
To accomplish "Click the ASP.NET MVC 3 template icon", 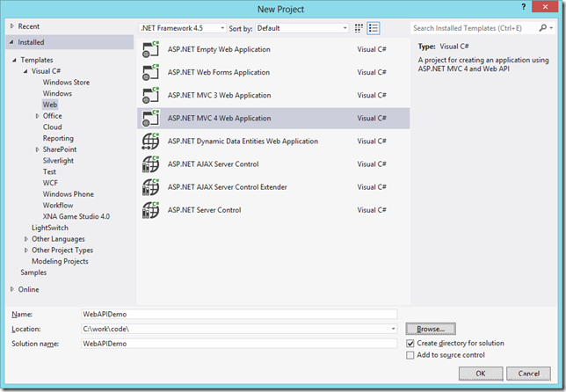I will point(150,96).
